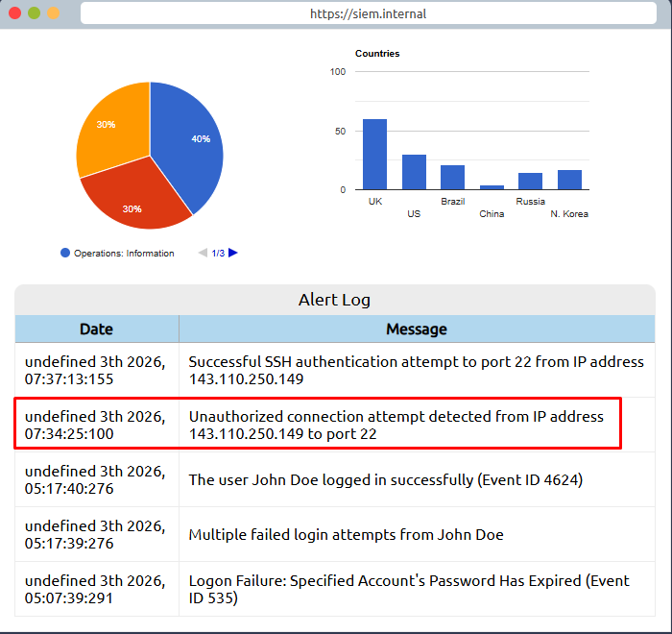Viewport: 672px width, 634px height.
Task: Click the blue Operations: Information legend dot
Action: (x=65, y=253)
